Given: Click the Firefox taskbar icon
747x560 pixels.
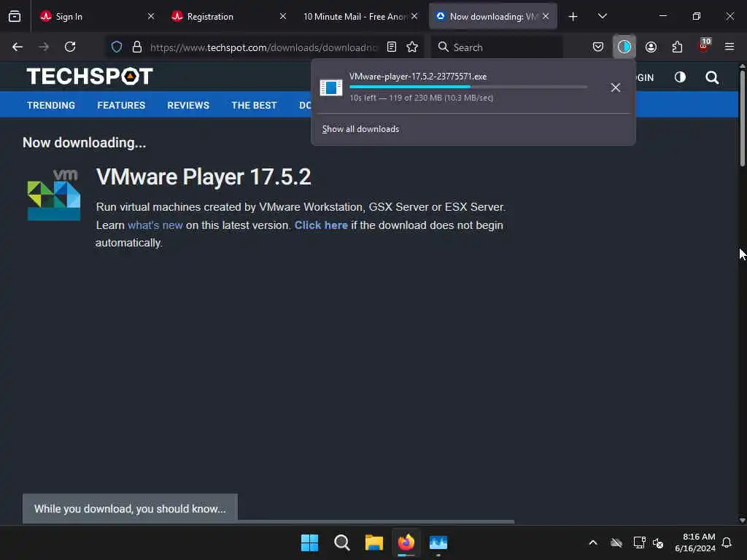Looking at the screenshot, I should coord(406,542).
